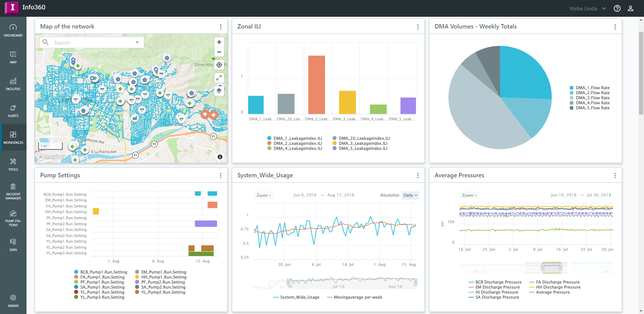Screen dimensions: 644x314
Task: Go to Facilities in the sidebar
Action: (x=13, y=85)
